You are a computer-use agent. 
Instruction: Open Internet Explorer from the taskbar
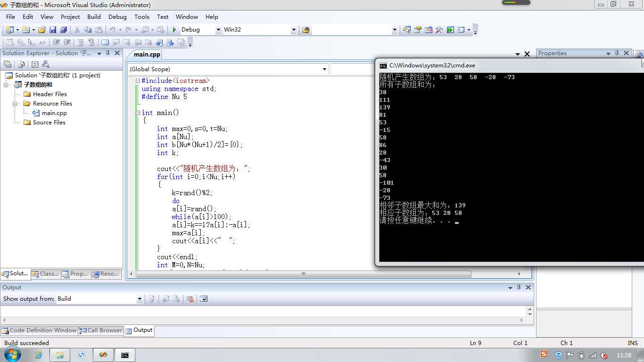click(x=38, y=355)
